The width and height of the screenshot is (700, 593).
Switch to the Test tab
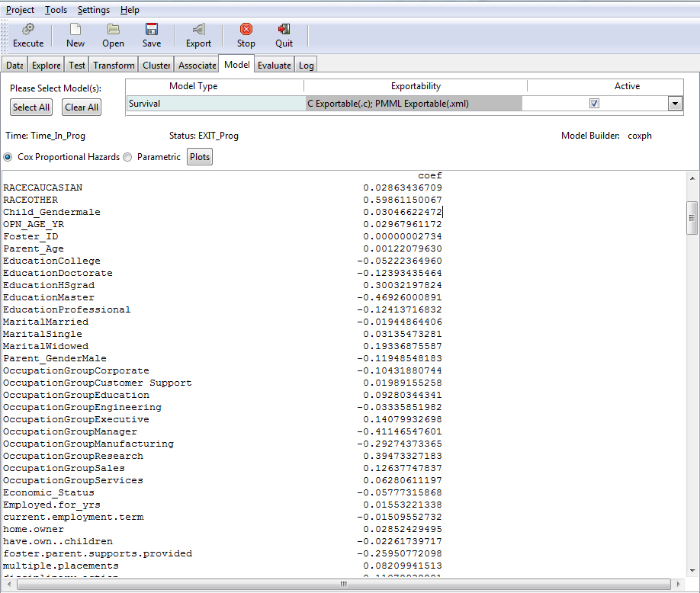pyautogui.click(x=77, y=65)
